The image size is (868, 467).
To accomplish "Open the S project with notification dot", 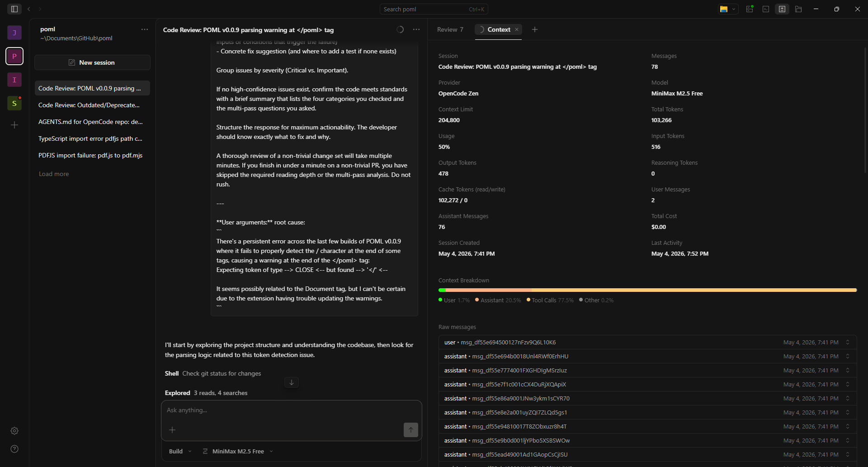I will point(14,103).
